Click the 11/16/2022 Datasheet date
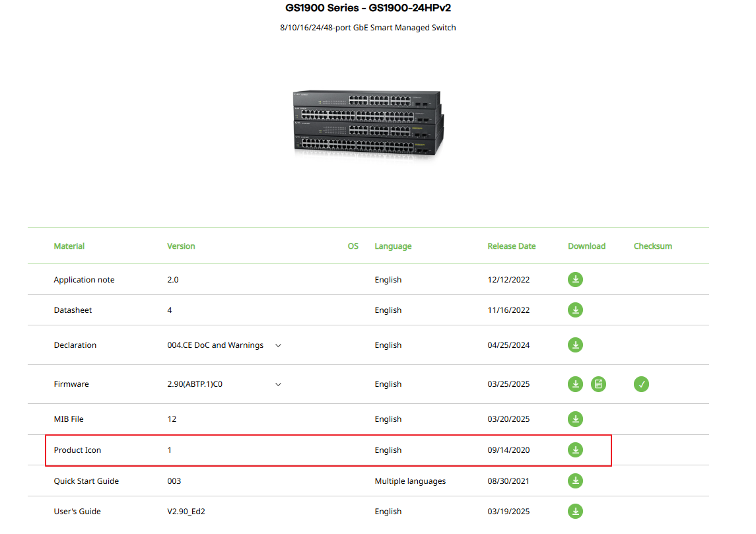Viewport: 756px width, 534px height. 508,310
